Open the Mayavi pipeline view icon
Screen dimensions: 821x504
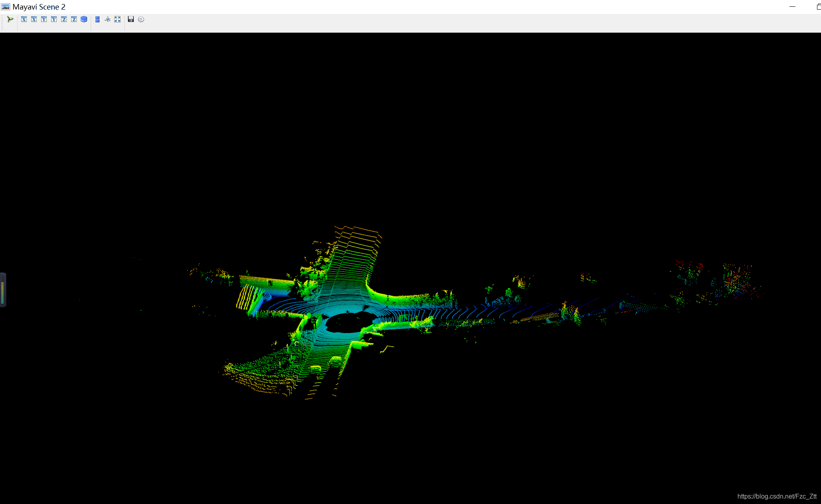point(10,19)
